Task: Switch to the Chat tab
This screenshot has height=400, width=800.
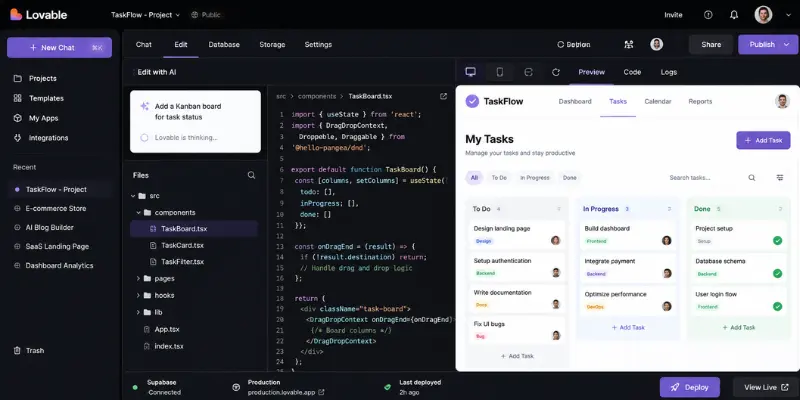Action: [143, 44]
